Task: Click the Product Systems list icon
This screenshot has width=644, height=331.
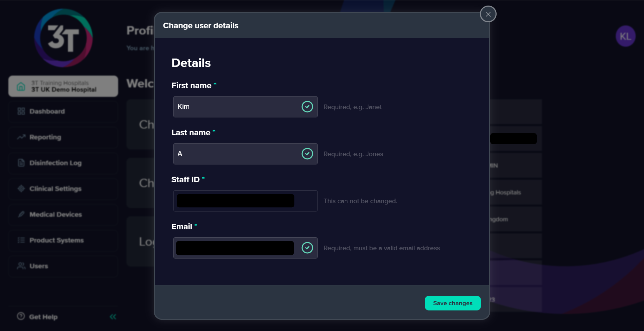Action: tap(21, 240)
